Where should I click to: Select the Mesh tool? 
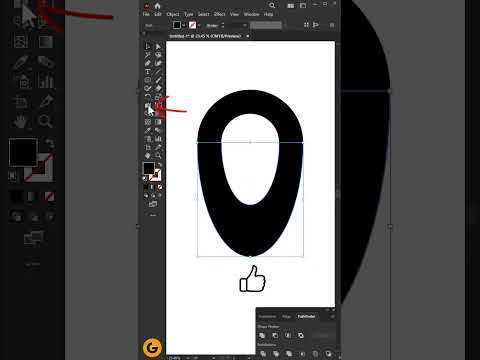point(148,122)
